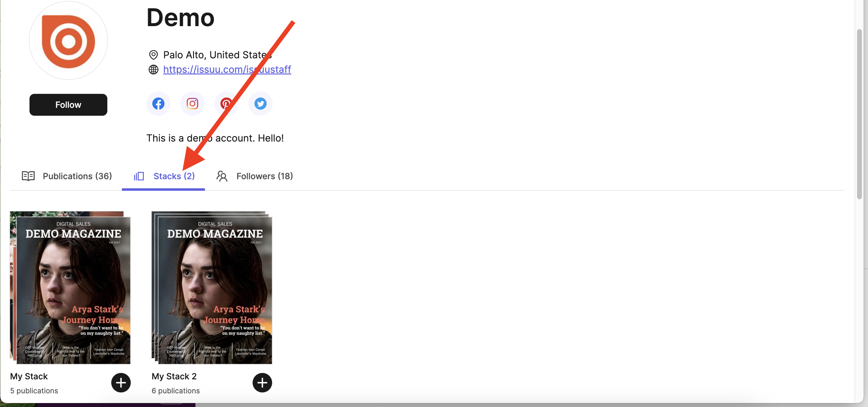Click the 5 publications label
Screen dimensions: 868x407
[34, 391]
